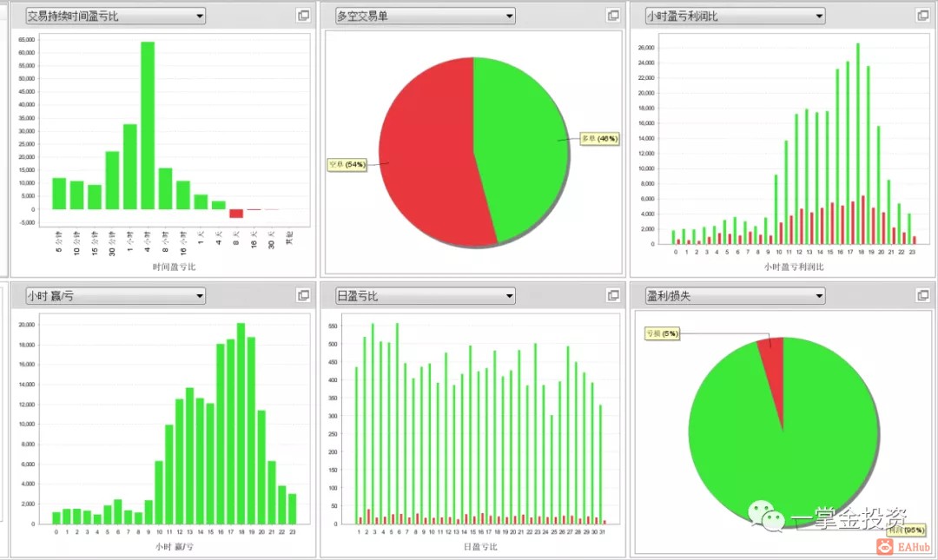Screen dimensions: 938x560
Task: Open the 交易持续时间盈亏比 chart dropdown
Action: pos(116,16)
